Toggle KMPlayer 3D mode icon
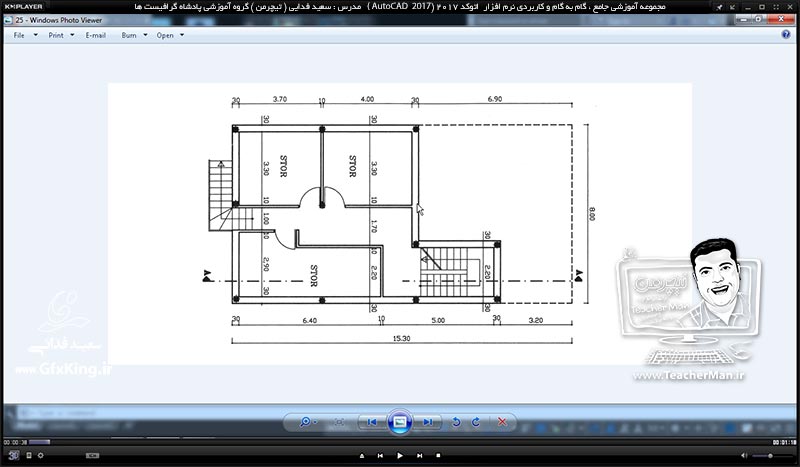 pos(14,455)
